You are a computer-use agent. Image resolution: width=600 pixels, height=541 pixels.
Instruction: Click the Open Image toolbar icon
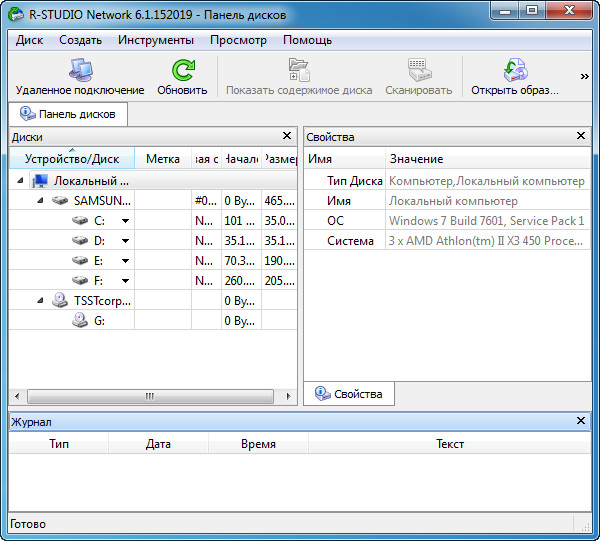pyautogui.click(x=514, y=70)
